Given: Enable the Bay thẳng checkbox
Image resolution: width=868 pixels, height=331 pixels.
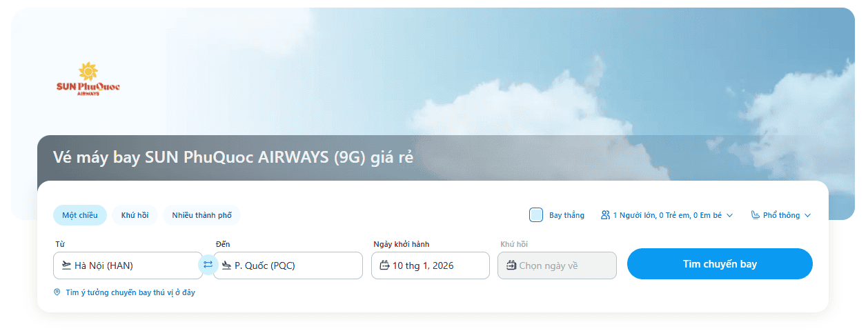Looking at the screenshot, I should [536, 215].
